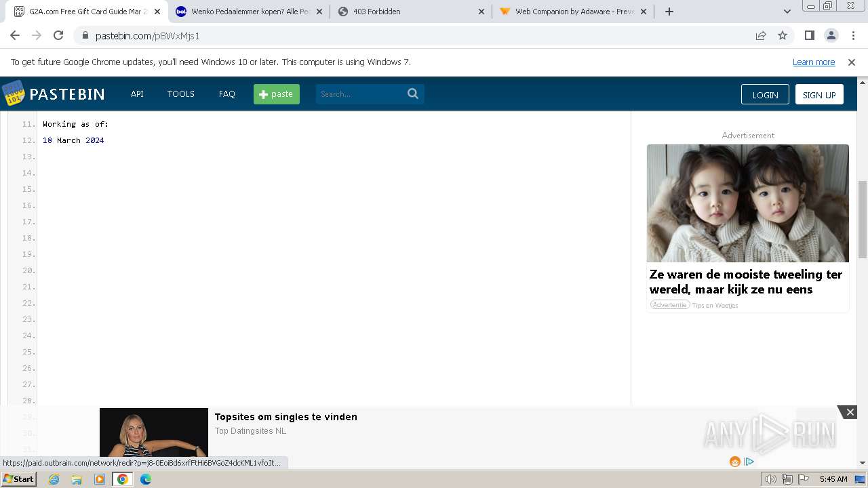The image size is (868, 488).
Task: Click the dating ad woman thumbnail
Action: coord(154,432)
